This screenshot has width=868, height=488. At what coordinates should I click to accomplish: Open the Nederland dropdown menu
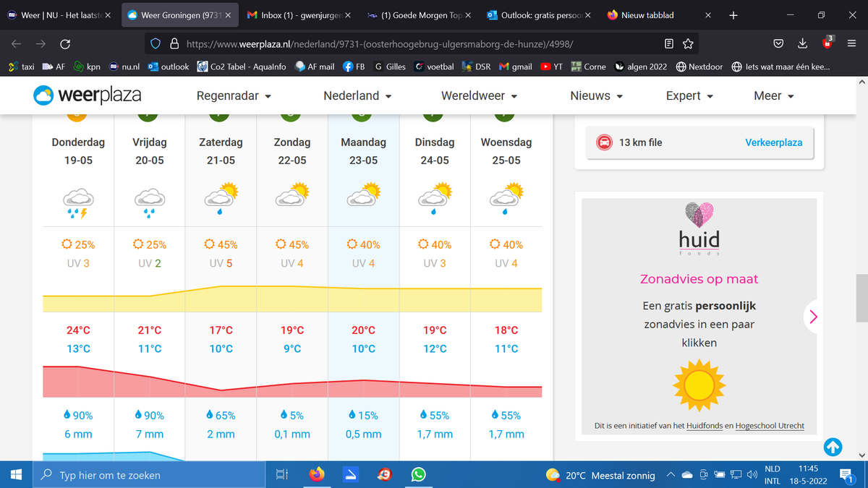[x=357, y=95]
